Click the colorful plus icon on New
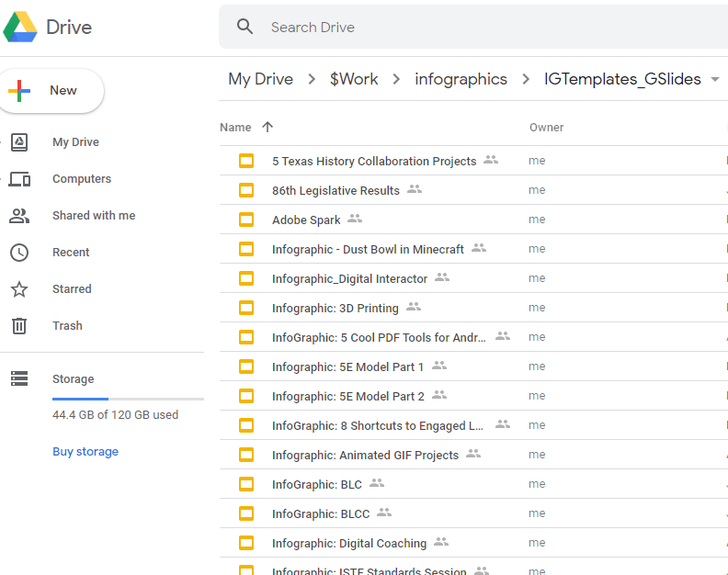This screenshot has width=728, height=575. point(19,91)
